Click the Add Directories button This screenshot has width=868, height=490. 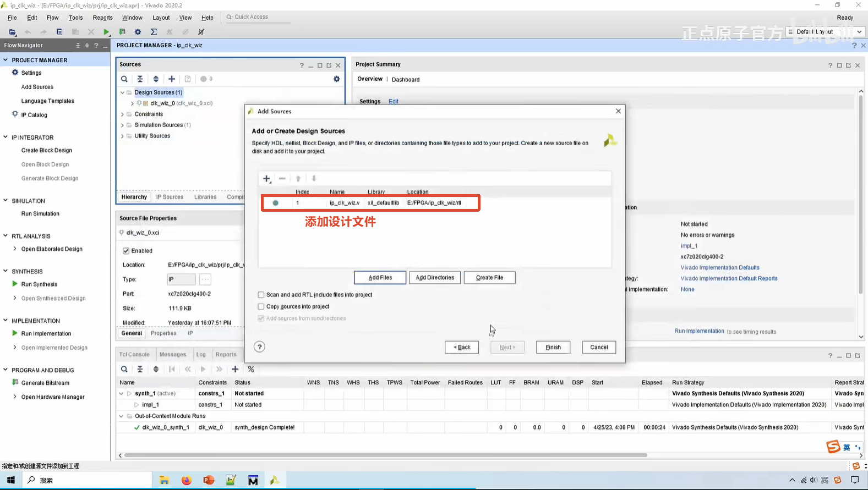(435, 278)
